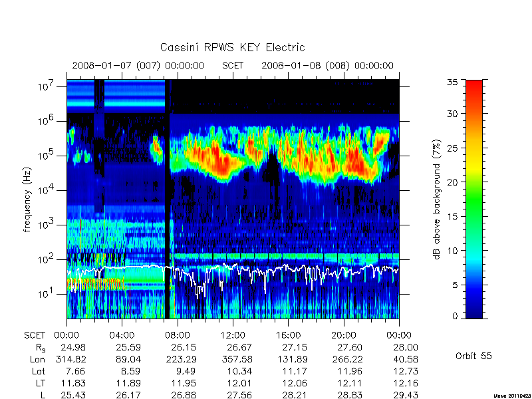Viewport: 532px width, 399px height.
Task: Click the SCET time label 12:00
Action: point(233,335)
